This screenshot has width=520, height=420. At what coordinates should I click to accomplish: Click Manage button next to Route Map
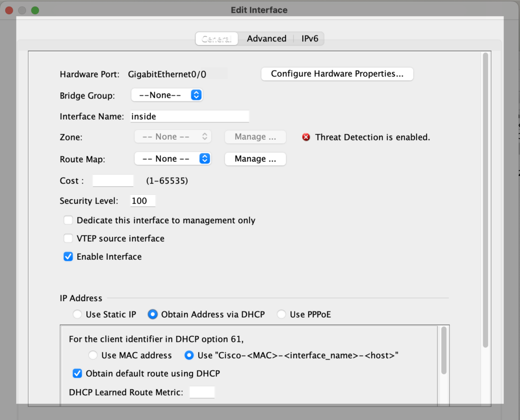(255, 159)
